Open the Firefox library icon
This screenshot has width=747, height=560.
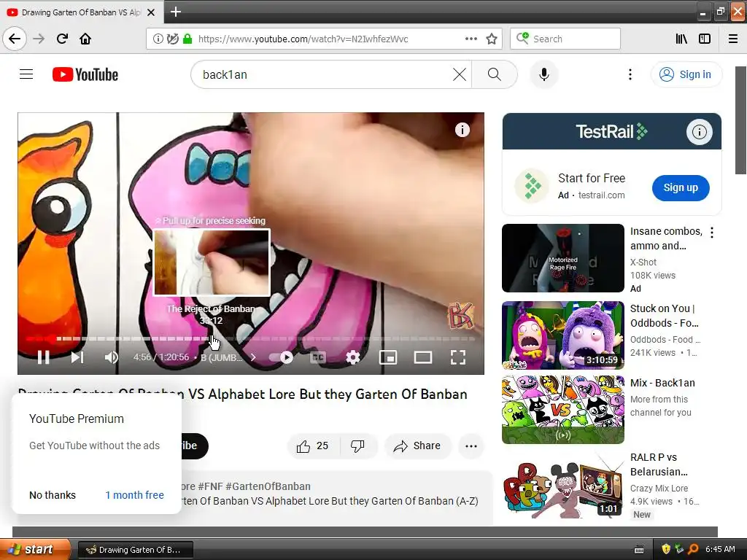tap(681, 39)
